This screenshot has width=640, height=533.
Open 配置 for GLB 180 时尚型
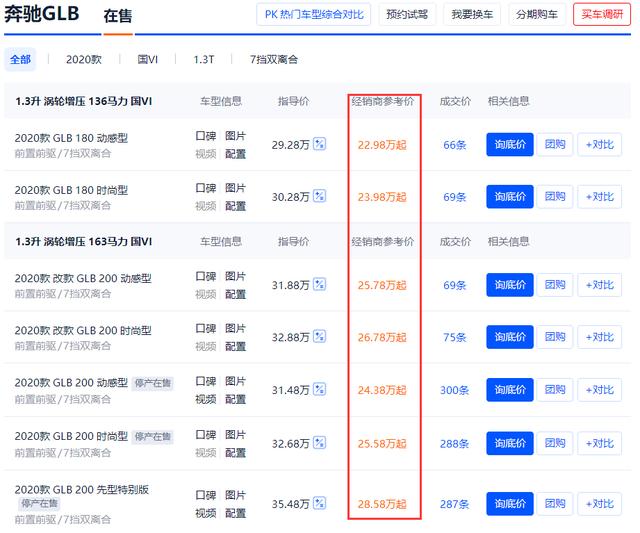tap(236, 206)
